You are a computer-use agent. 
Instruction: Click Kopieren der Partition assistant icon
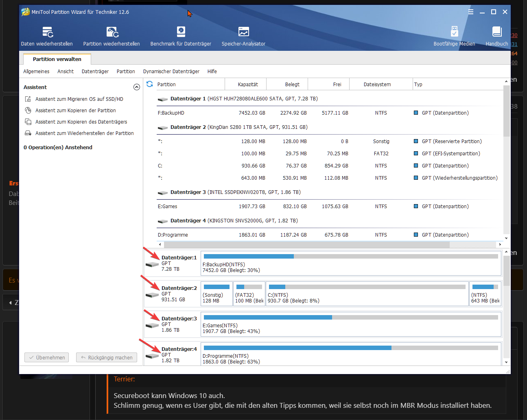[x=28, y=110]
